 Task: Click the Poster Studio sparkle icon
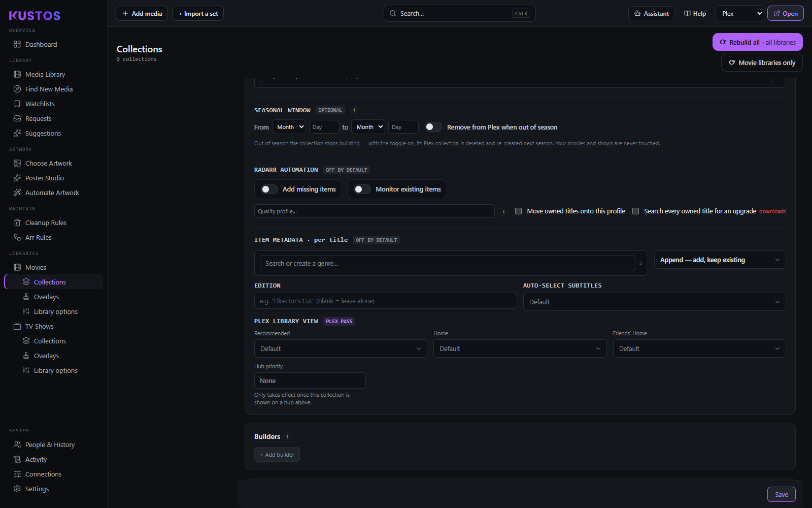coord(17,178)
